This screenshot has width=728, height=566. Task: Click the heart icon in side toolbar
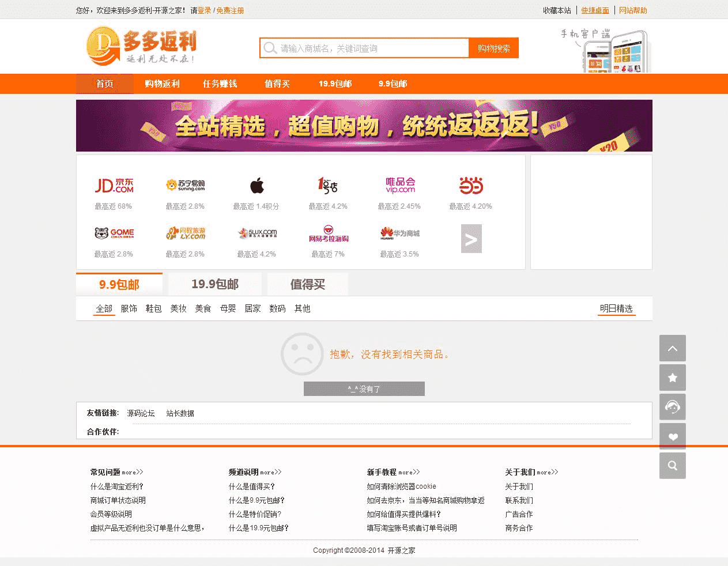pos(673,436)
